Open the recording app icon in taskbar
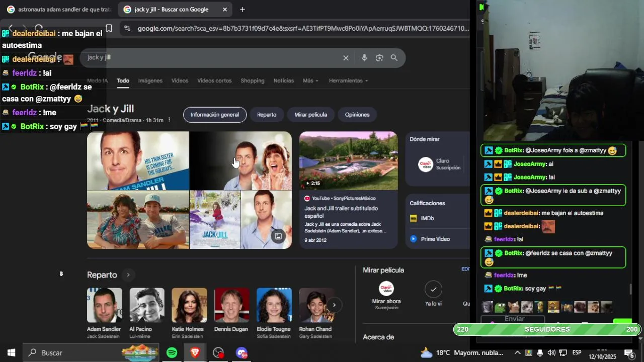The width and height of the screenshot is (644, 362). [218, 353]
